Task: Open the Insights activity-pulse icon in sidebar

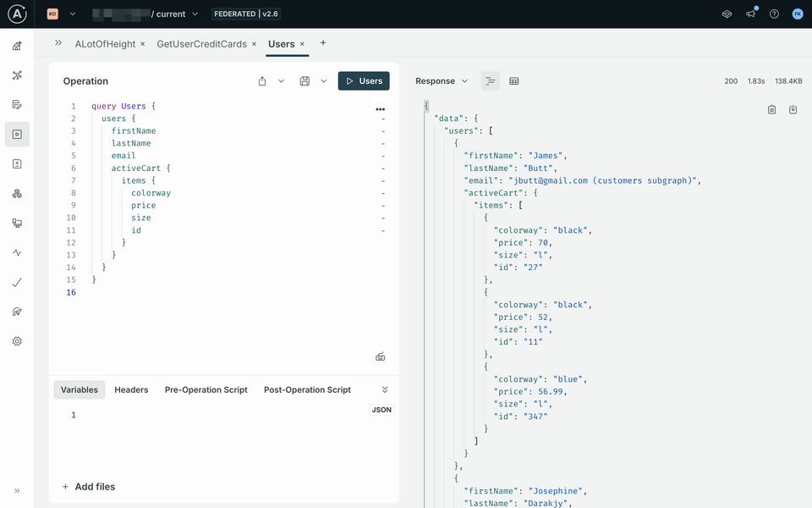Action: (17, 252)
